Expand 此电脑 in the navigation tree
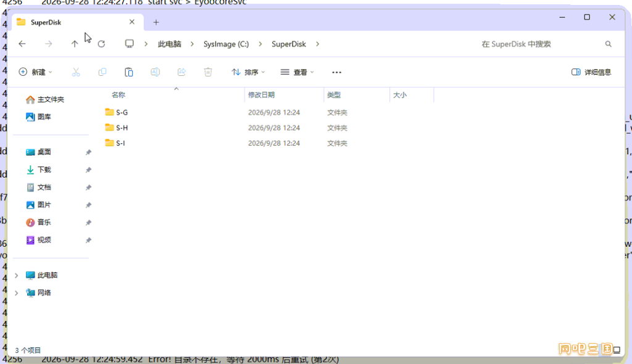The width and height of the screenshot is (632, 364). click(x=17, y=275)
